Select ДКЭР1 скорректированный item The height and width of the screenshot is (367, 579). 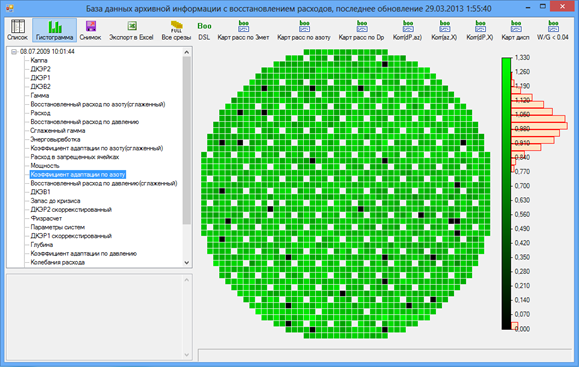71,236
